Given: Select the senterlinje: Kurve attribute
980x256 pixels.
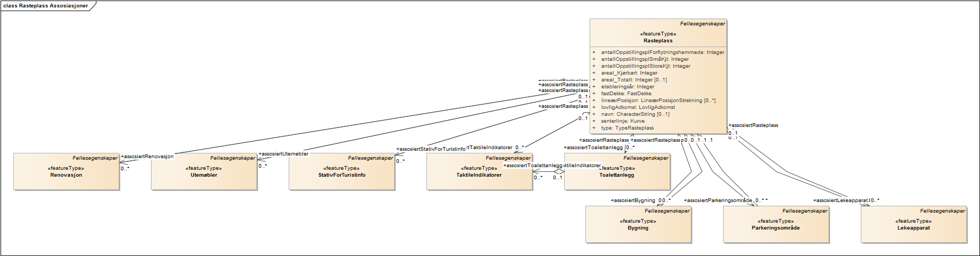Looking at the screenshot, I should coord(622,121).
